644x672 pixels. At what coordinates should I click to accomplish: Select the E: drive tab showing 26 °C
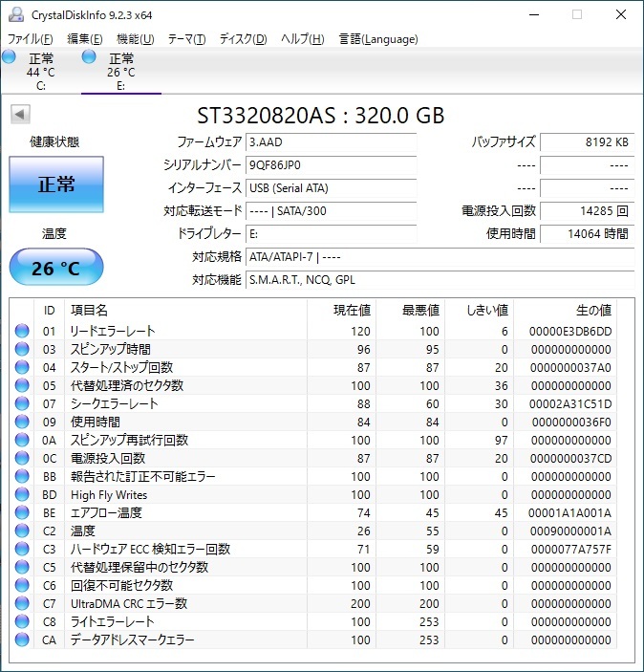click(121, 71)
